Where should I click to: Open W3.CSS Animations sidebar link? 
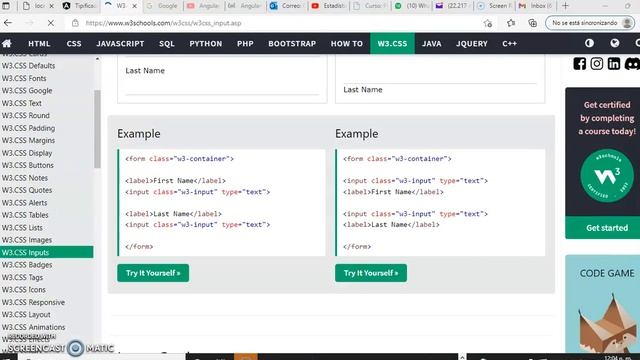(33, 327)
